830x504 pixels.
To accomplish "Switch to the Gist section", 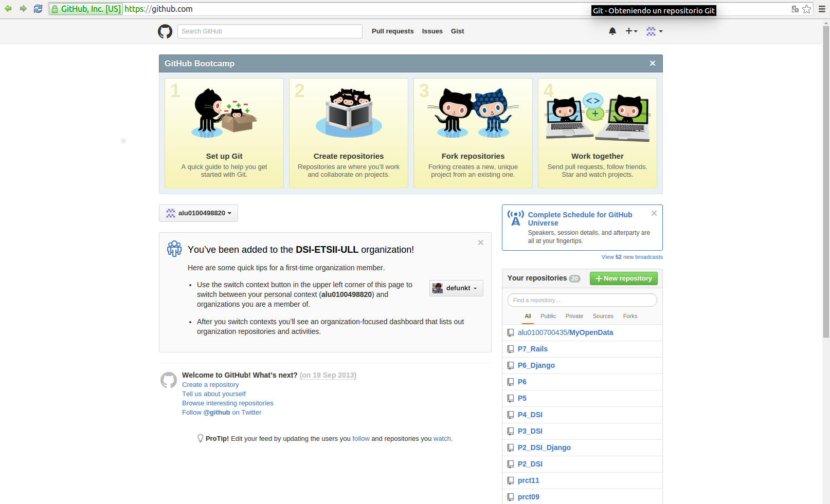I will pos(457,31).
